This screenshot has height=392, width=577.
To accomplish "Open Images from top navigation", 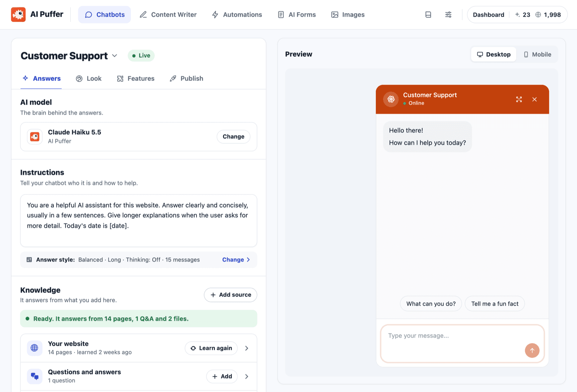I will (348, 15).
